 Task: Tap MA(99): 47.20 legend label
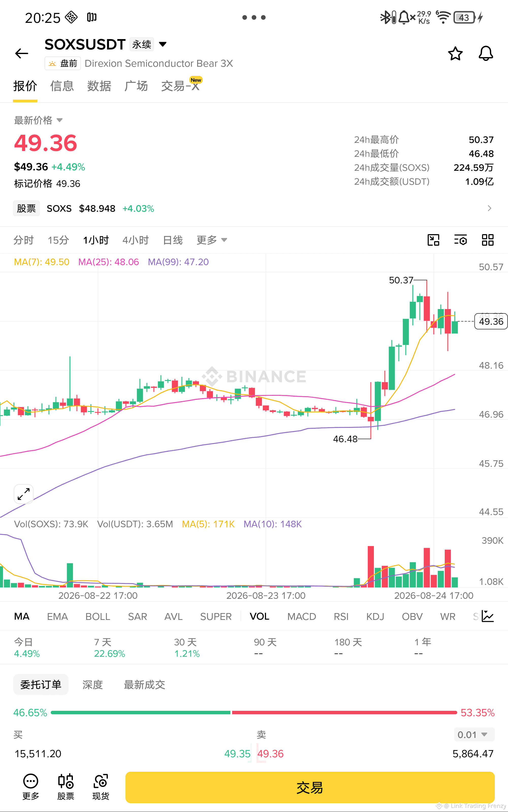178,262
